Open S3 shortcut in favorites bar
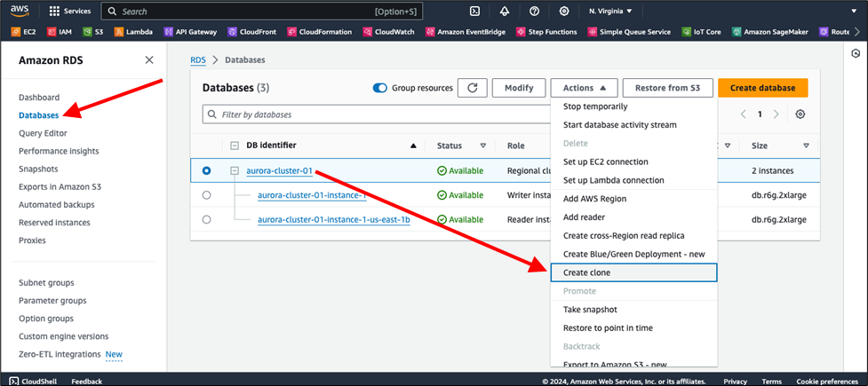The width and height of the screenshot is (868, 386). pyautogui.click(x=93, y=32)
